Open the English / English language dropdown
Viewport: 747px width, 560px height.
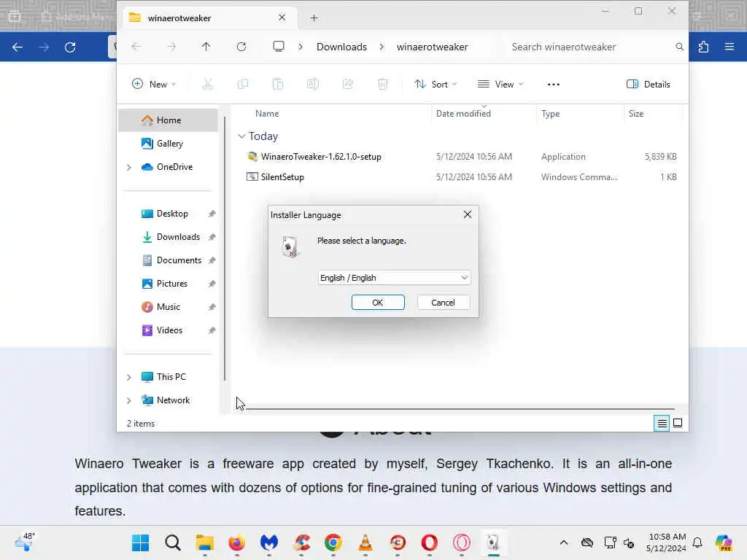tap(394, 278)
